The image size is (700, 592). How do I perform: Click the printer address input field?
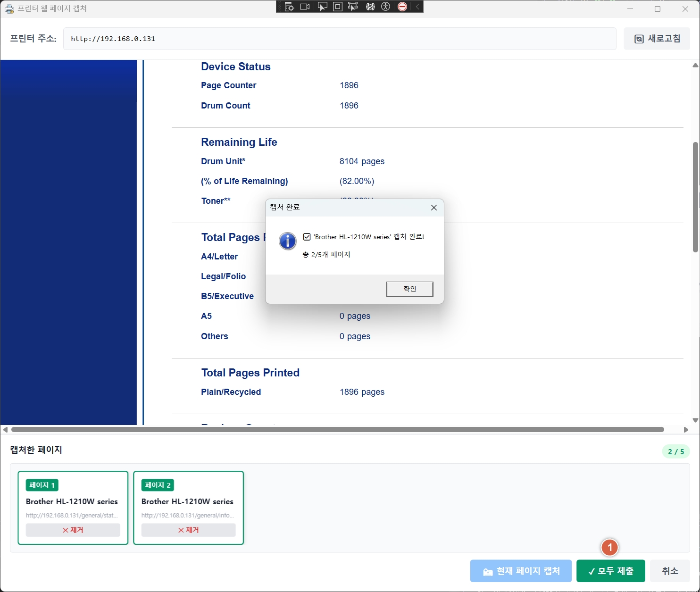pos(340,39)
